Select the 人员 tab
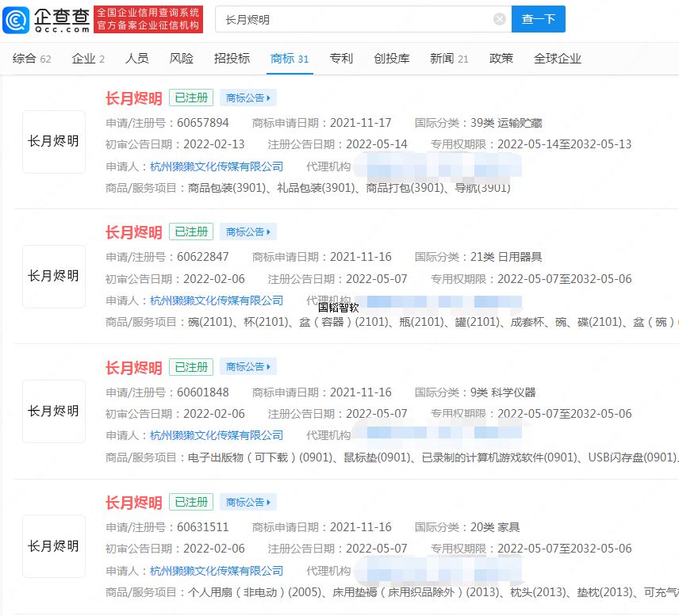Screen dimensions: 679x616 (x=137, y=59)
